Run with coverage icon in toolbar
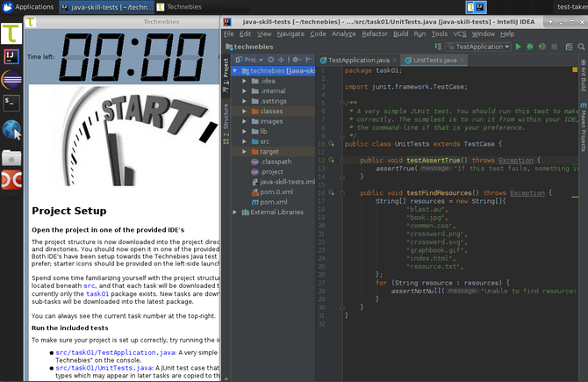This screenshot has width=588, height=382. pyautogui.click(x=541, y=47)
